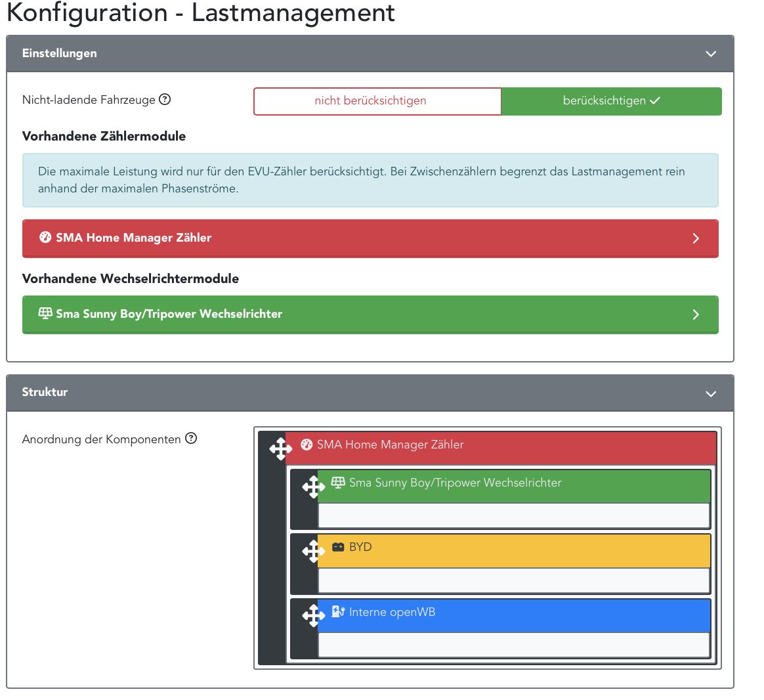Click solar panel icon on green Wechselrichter module bar
The image size is (764, 700).
[x=45, y=313]
